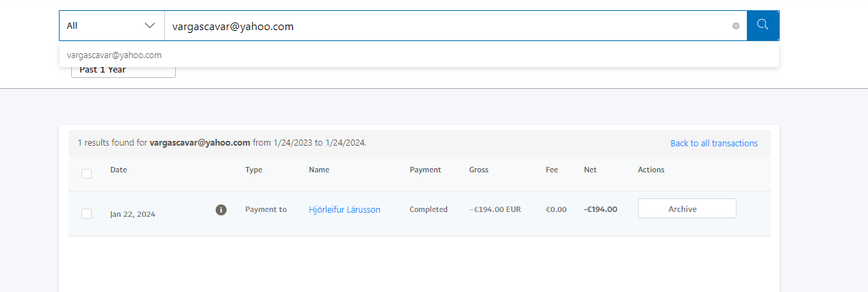
Task: Click the Fee column header
Action: tap(552, 170)
